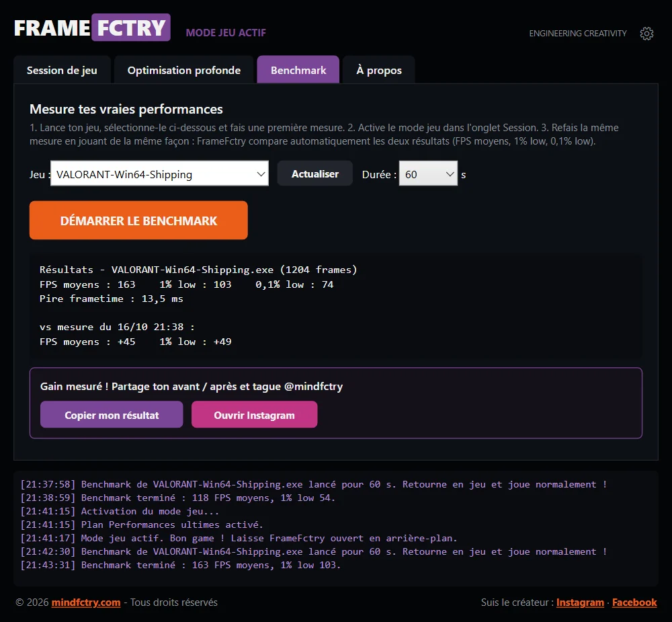Click the log line Benchmark terminé : 163 FPS

pos(180,565)
